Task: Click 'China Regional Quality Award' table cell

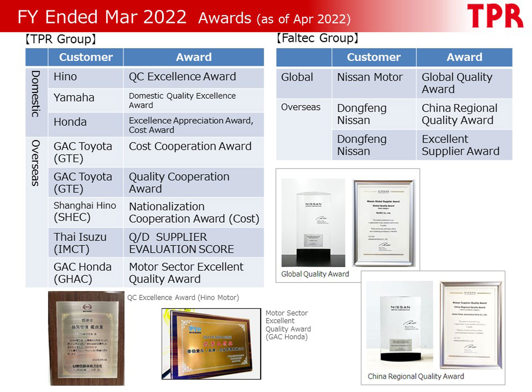Action: tap(465, 114)
